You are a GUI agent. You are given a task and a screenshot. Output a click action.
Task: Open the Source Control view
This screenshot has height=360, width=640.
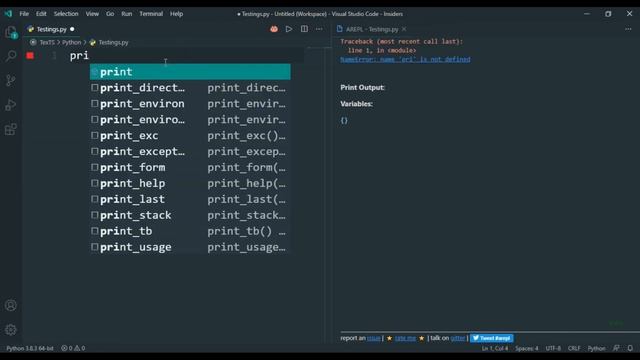[x=11, y=80]
